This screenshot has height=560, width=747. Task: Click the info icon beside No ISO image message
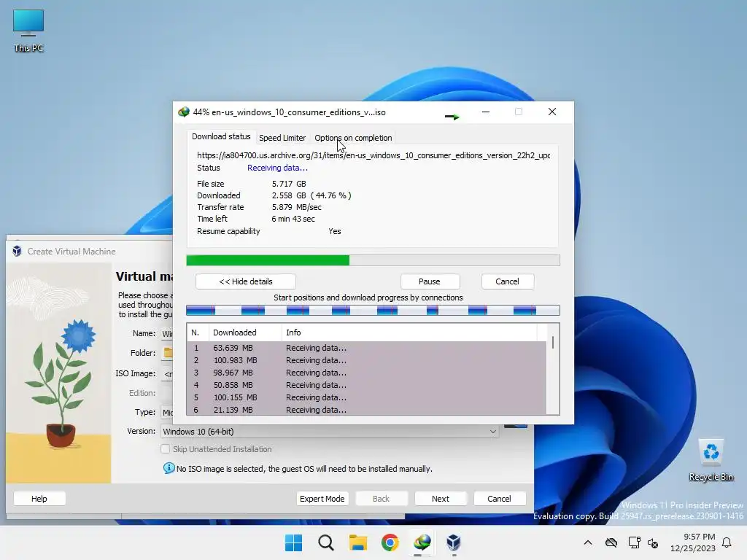(169, 468)
